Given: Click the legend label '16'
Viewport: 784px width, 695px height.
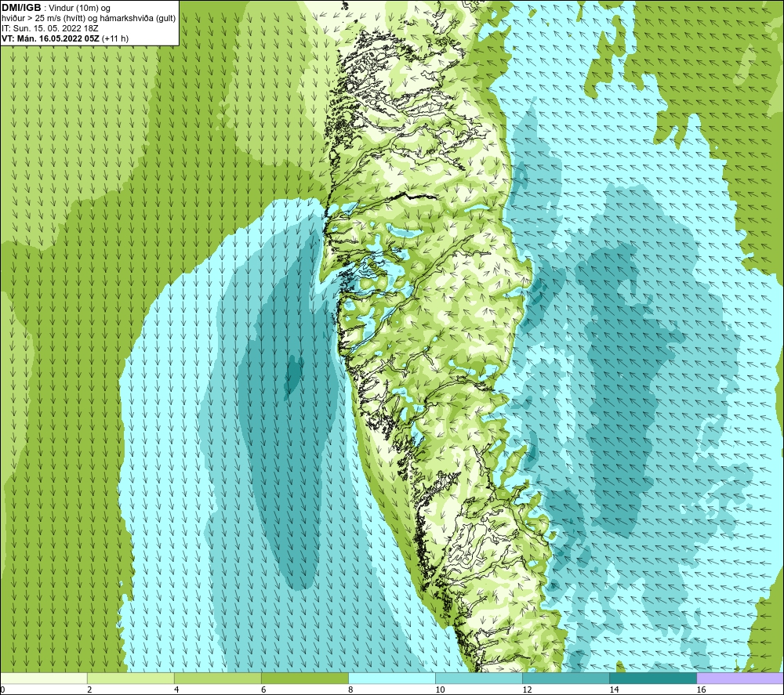Looking at the screenshot, I should pos(701,690).
